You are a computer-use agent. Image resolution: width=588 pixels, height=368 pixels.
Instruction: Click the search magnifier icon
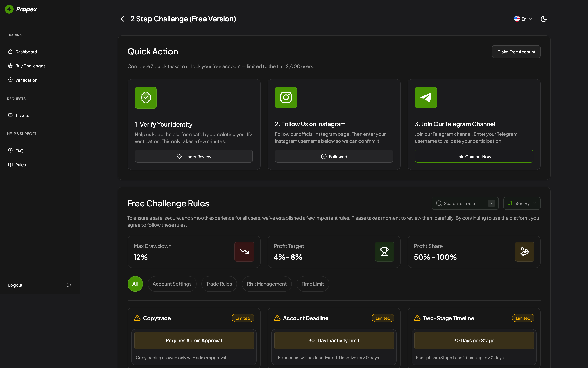(439, 203)
